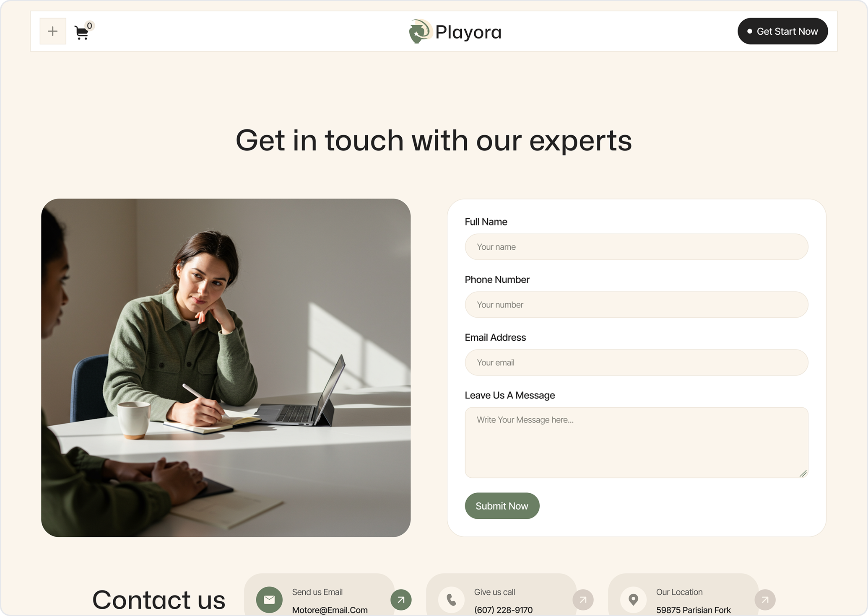Click the Leave Us A Message textarea
The height and width of the screenshot is (616, 868).
click(637, 443)
